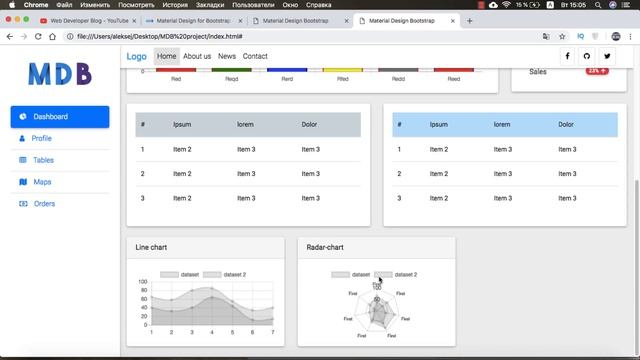Click the blue bar in the bar chart
The image size is (640, 360).
pyautogui.click(x=287, y=70)
